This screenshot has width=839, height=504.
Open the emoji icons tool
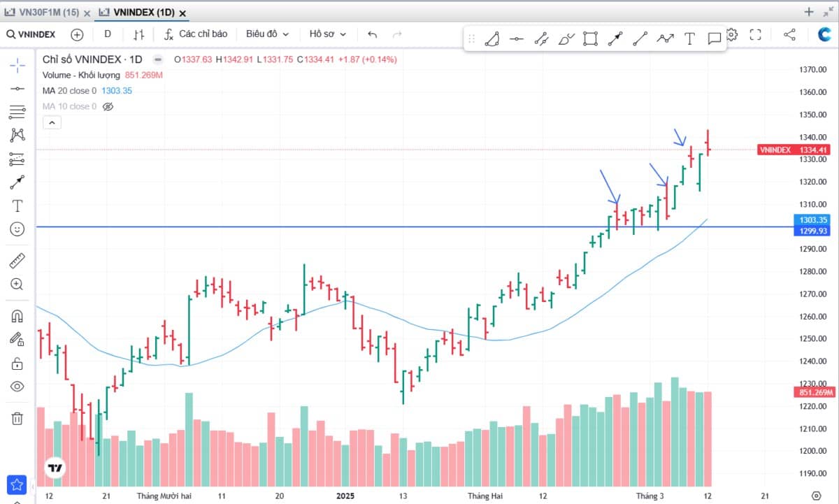[x=17, y=229]
